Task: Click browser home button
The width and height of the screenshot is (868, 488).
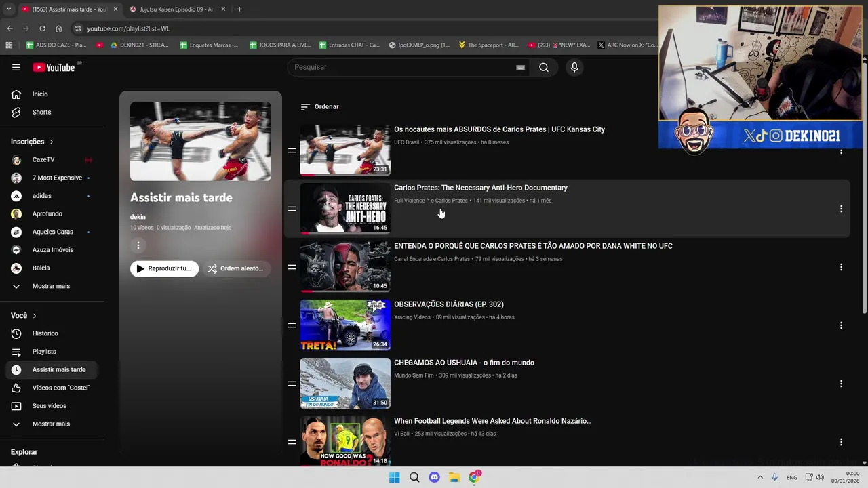Action: 58,28
